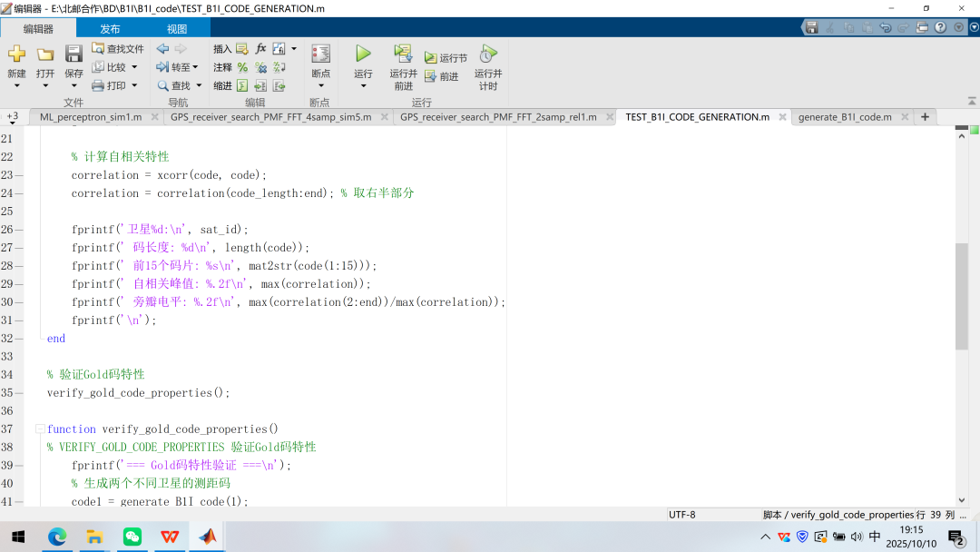Viewport: 980px width, 552px height.
Task: Click the Save (保存) floppy disk icon
Action: coord(73,54)
